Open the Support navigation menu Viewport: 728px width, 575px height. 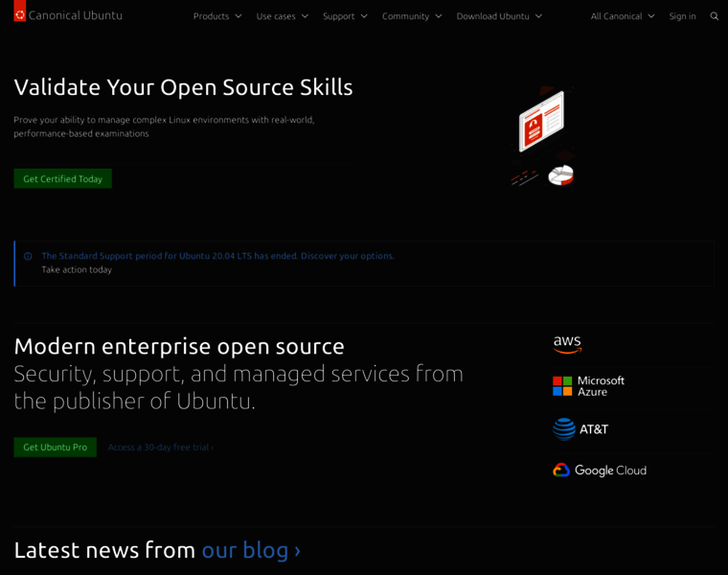(x=345, y=16)
